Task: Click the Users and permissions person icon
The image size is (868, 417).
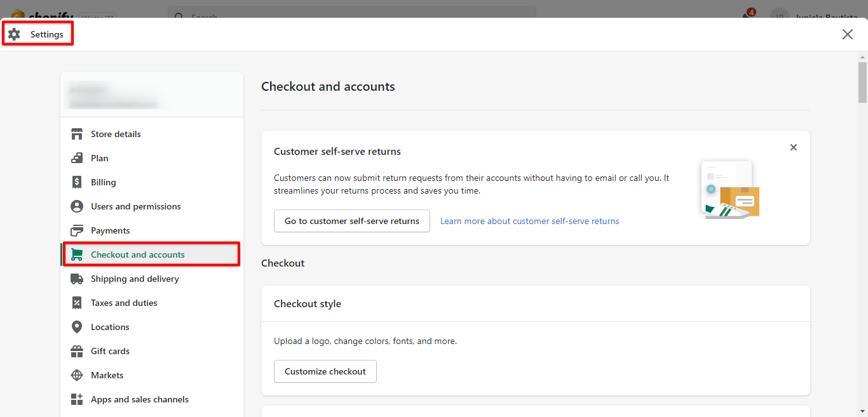Action: click(77, 206)
